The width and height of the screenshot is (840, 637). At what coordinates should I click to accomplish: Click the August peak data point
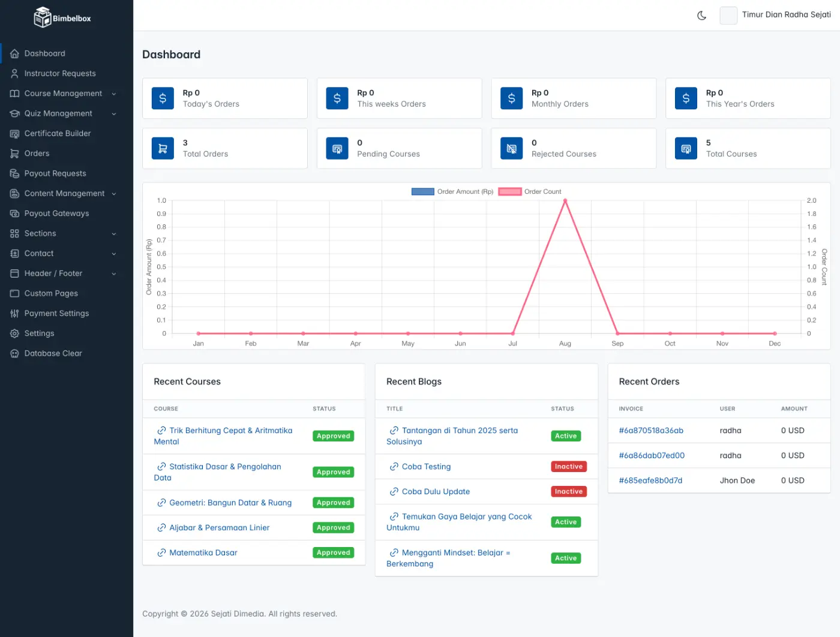pyautogui.click(x=565, y=201)
